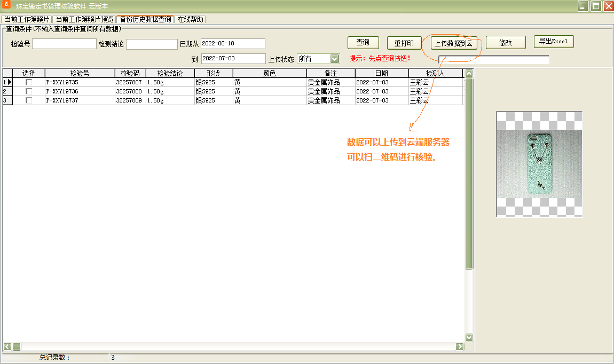
Task: Click the horizontal scrollbar left arrow
Action: click(x=7, y=346)
